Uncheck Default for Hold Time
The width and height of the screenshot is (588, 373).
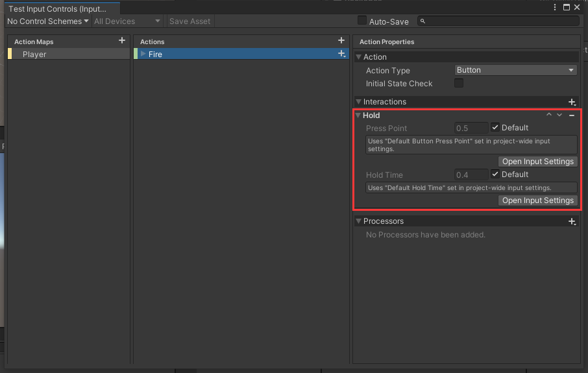(x=495, y=174)
